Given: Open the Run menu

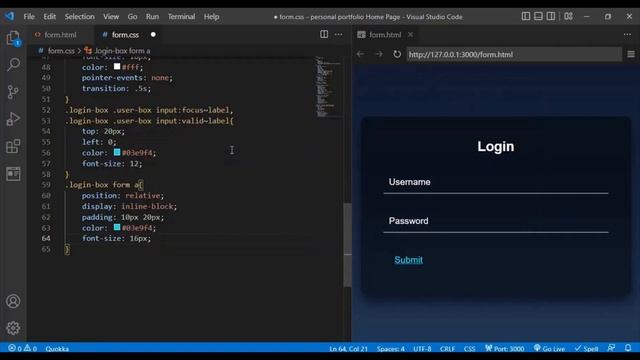Looking at the screenshot, I should pos(152,17).
